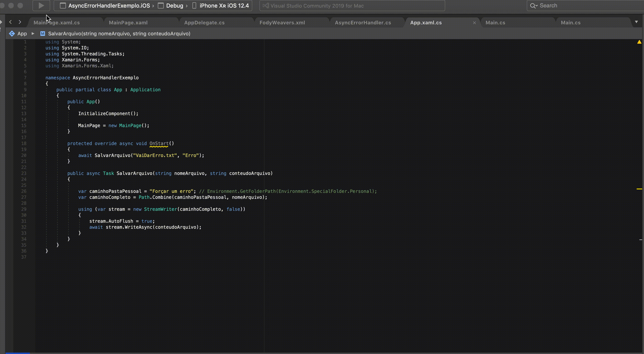644x354 pixels.
Task: Click the Visual Studio Community 2019 status field
Action: (352, 6)
